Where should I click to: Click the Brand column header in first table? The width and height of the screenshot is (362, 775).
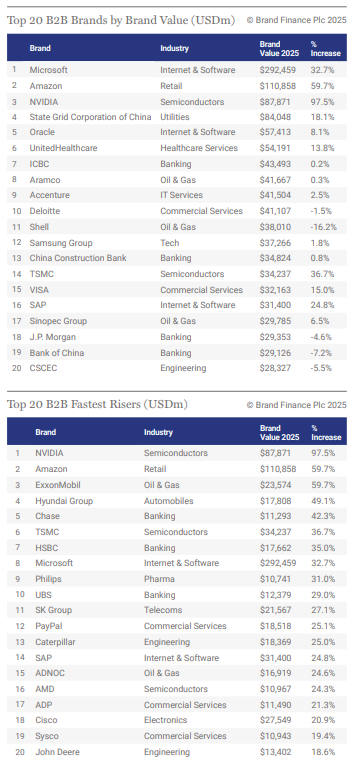coord(40,48)
